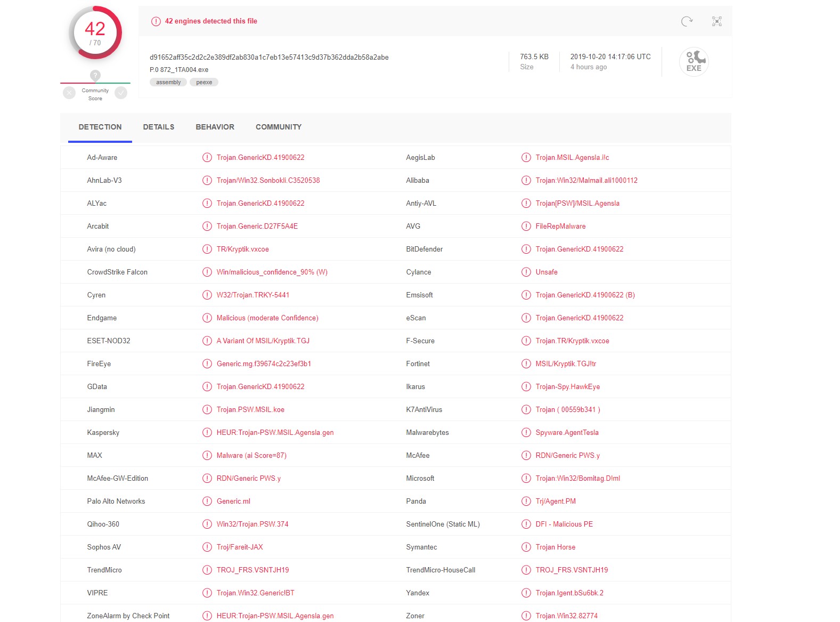Screen dimensions: 840x622
Task: Downvote with the community score X icon
Action: coord(69,93)
